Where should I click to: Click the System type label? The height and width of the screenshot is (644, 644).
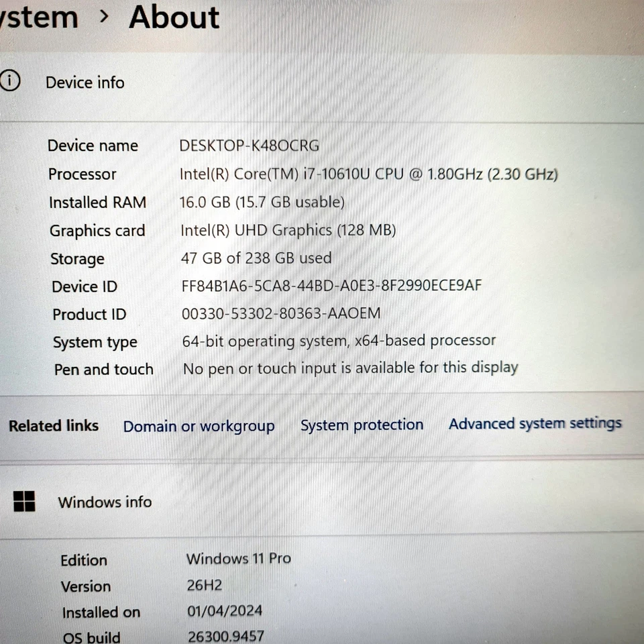(95, 343)
